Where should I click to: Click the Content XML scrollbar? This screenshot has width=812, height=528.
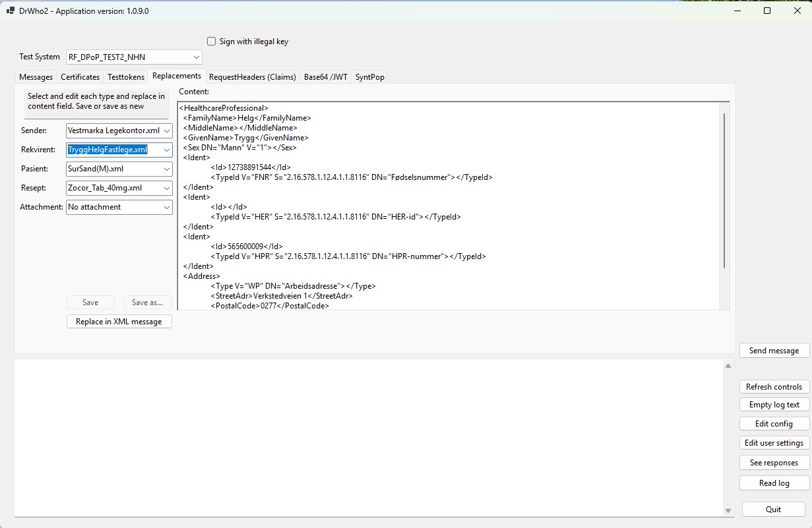pyautogui.click(x=724, y=191)
